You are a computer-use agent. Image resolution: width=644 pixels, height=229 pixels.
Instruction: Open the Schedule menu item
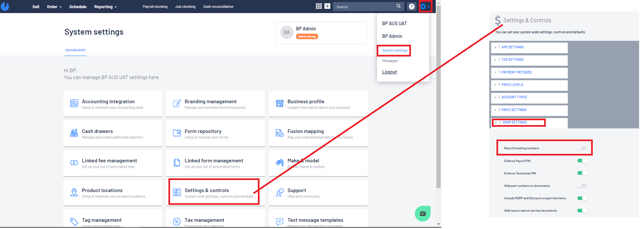[x=78, y=7]
